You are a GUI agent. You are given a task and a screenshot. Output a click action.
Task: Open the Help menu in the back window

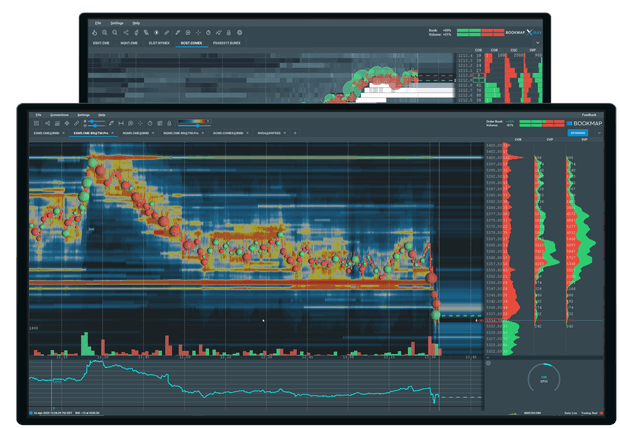[x=136, y=23]
